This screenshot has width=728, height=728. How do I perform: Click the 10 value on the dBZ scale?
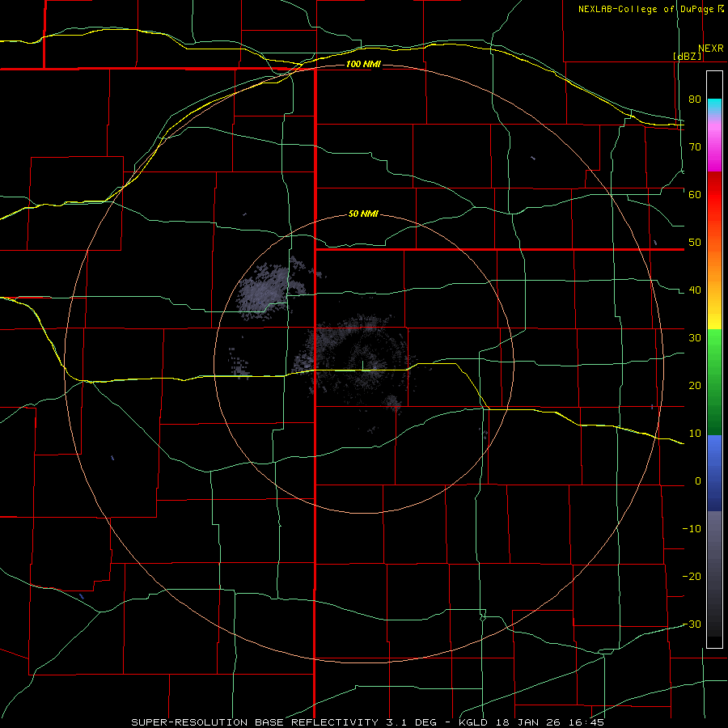point(695,434)
